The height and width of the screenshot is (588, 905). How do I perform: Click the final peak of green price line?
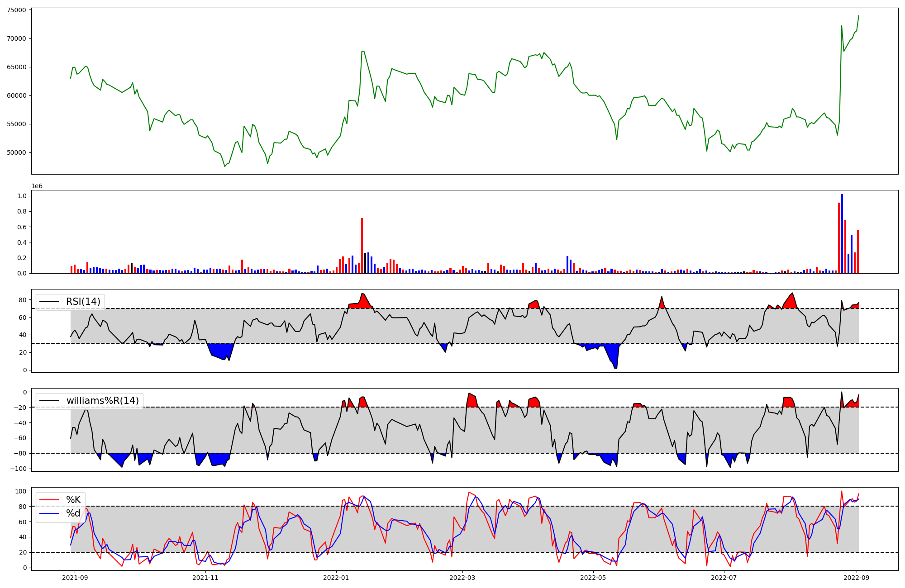tap(858, 16)
